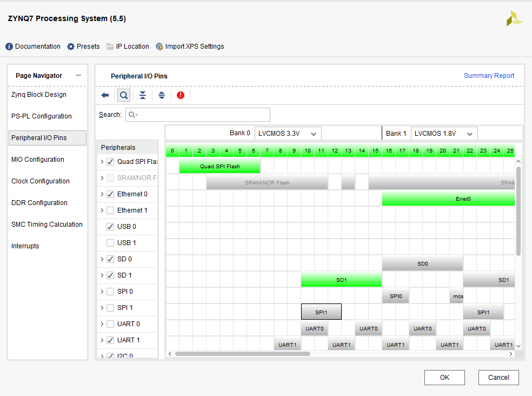Uncheck the SD 1 checkbox
The image size is (532, 396).
(110, 275)
